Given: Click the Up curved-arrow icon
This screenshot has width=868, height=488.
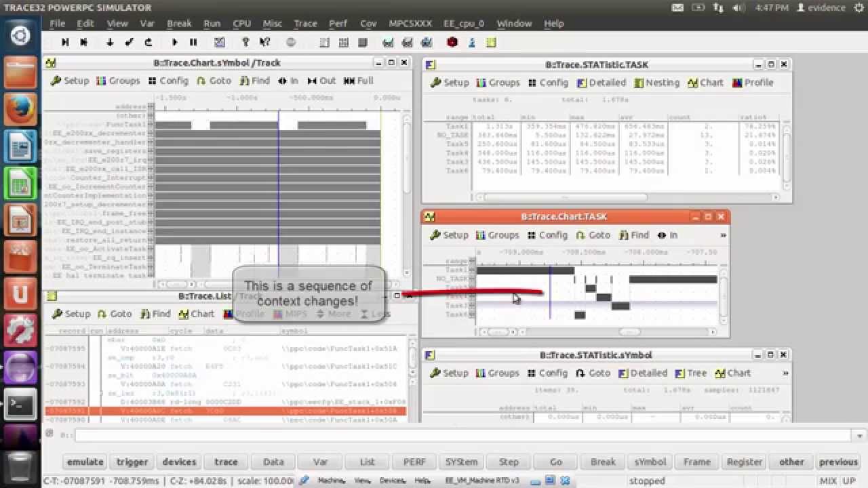Looking at the screenshot, I should [148, 42].
